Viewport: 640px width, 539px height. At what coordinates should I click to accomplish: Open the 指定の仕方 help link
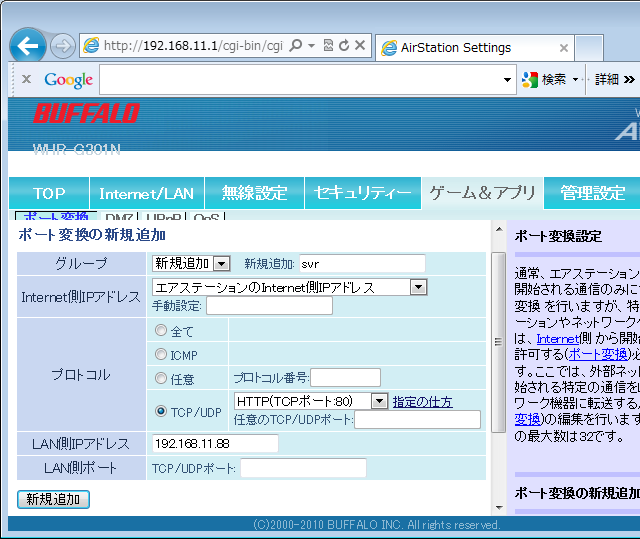tap(422, 402)
